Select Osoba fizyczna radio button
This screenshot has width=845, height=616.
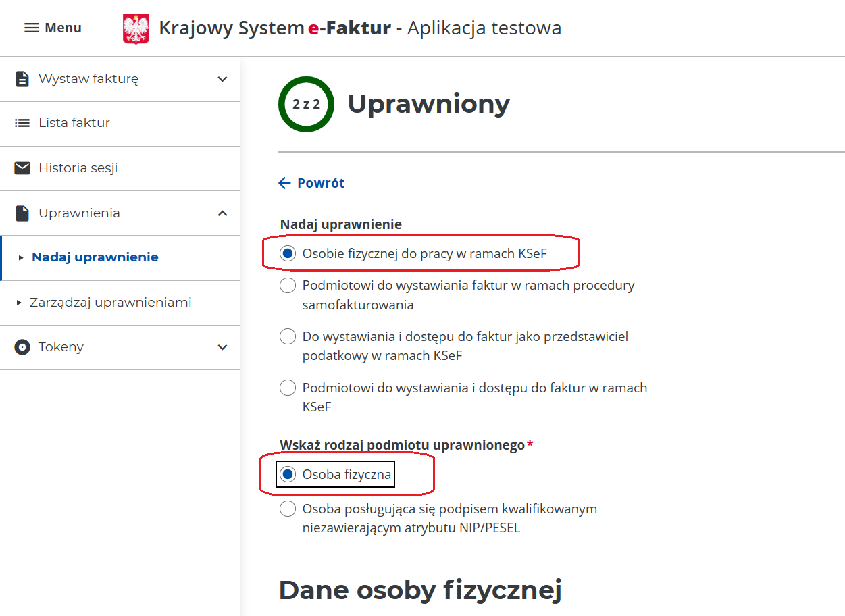coord(288,475)
